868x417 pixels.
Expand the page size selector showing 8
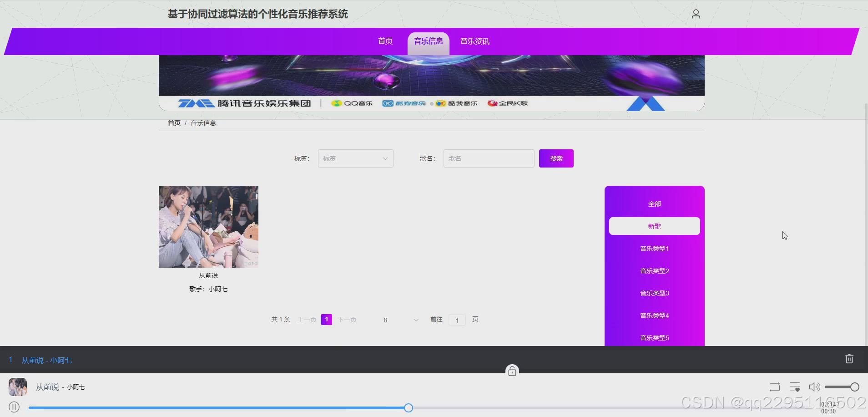400,320
